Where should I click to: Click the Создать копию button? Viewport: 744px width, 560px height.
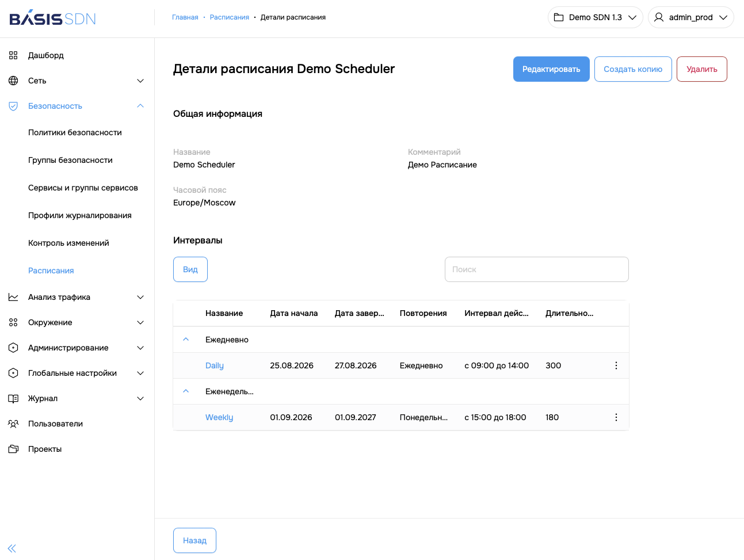pyautogui.click(x=633, y=69)
